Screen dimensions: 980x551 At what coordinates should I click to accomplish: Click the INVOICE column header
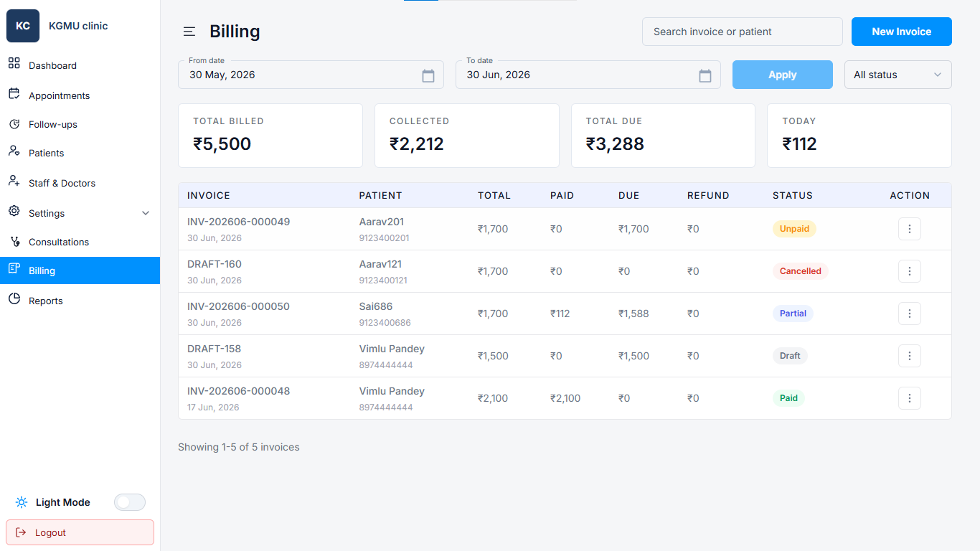(x=209, y=195)
